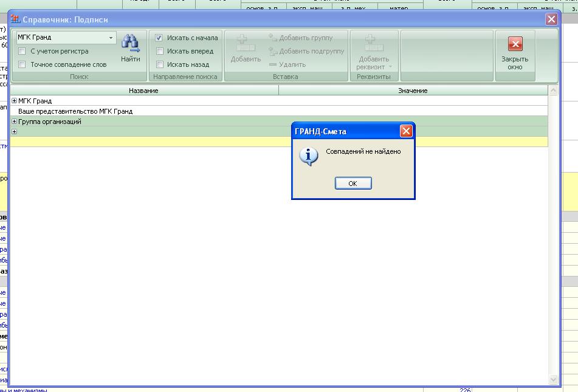Open the МГК Гранд search dropdown arrow
Viewport: 578px width, 392px height.
coord(111,38)
